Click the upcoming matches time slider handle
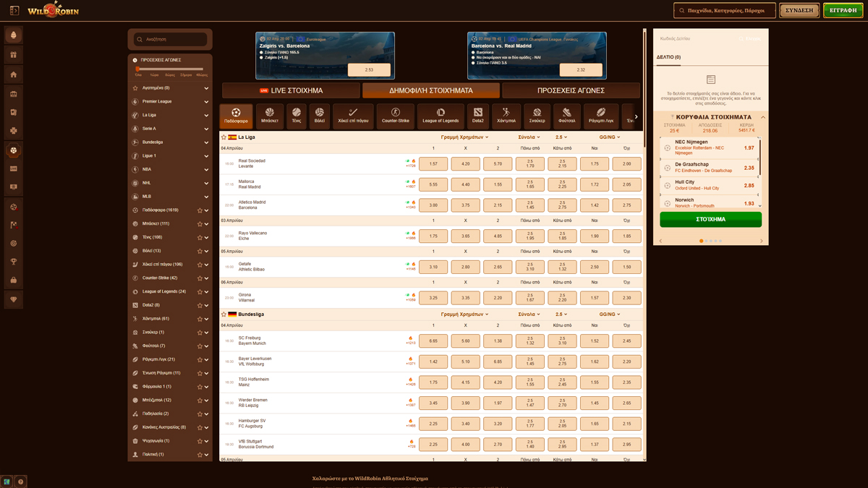Viewport: 868px width, 488px height. (137, 69)
